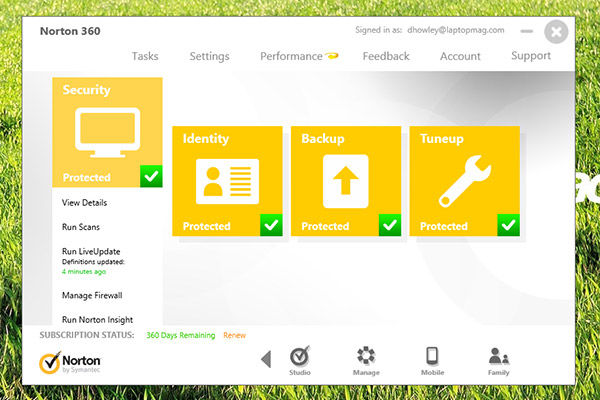Click Manage Firewall
This screenshot has width=600, height=400.
point(92,295)
